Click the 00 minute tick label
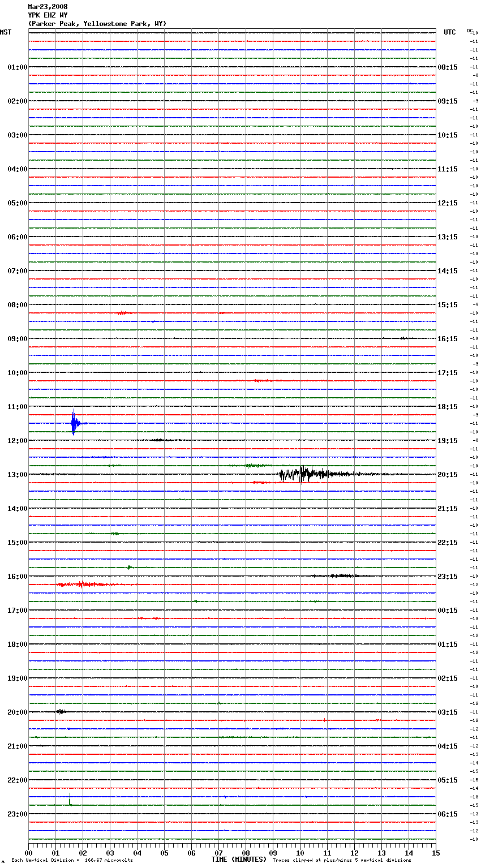 28,853
